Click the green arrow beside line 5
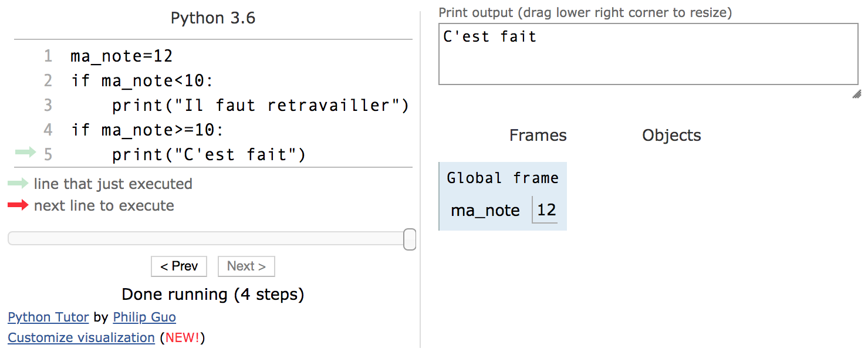 click(x=25, y=153)
